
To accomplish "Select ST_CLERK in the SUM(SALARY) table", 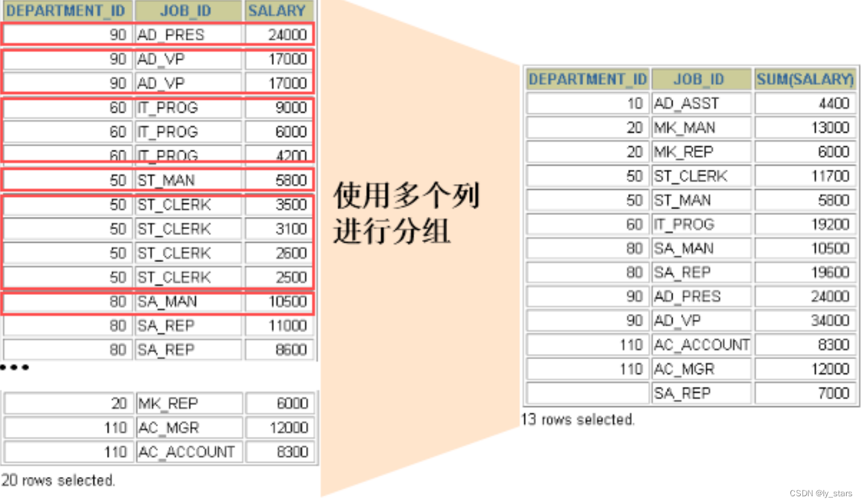I will coord(701,176).
